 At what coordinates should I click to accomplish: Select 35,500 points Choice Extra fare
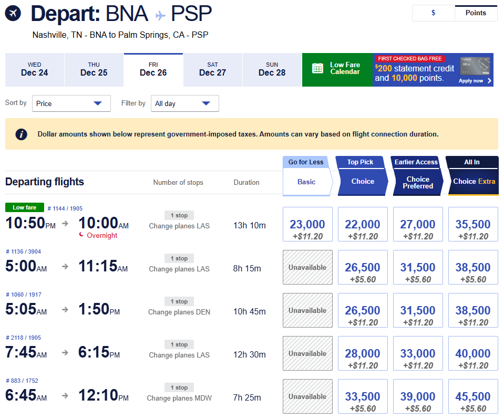point(473,224)
